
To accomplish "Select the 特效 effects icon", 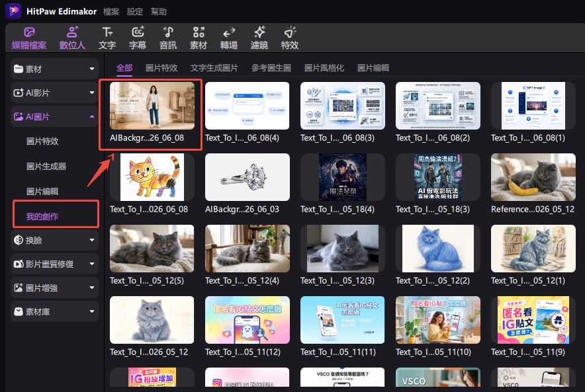I will 290,32.
